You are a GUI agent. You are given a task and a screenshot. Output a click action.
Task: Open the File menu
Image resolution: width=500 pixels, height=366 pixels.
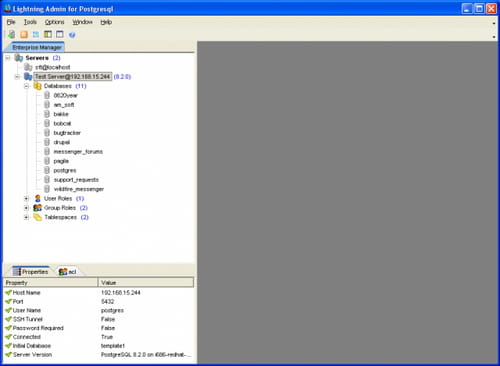(11, 22)
